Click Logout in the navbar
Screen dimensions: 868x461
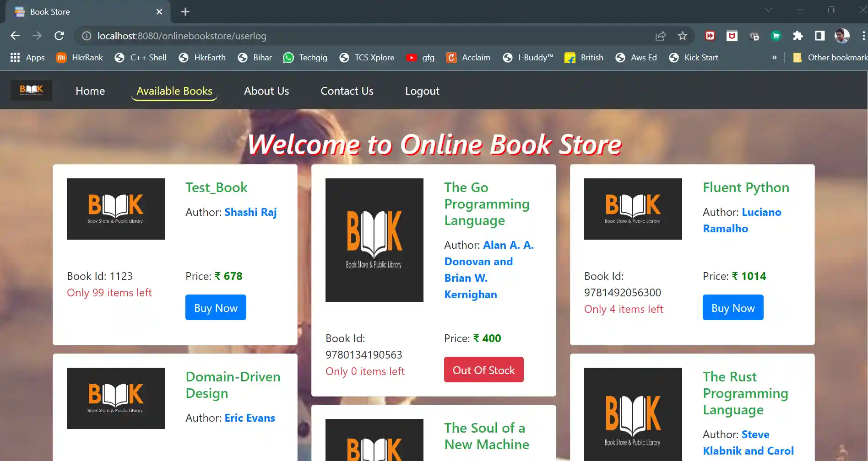click(x=422, y=91)
